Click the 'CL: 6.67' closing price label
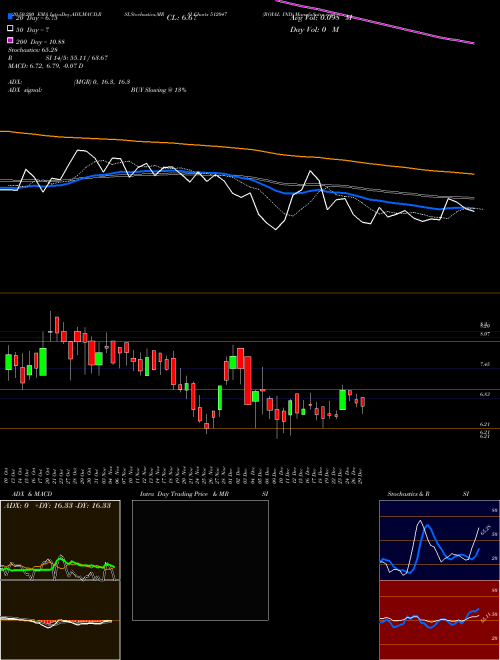Image resolution: width=500 pixels, height=660 pixels. pos(181,18)
